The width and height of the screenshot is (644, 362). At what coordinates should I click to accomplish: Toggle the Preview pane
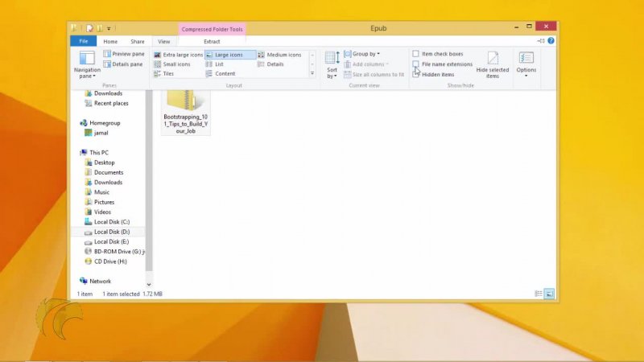click(x=123, y=54)
